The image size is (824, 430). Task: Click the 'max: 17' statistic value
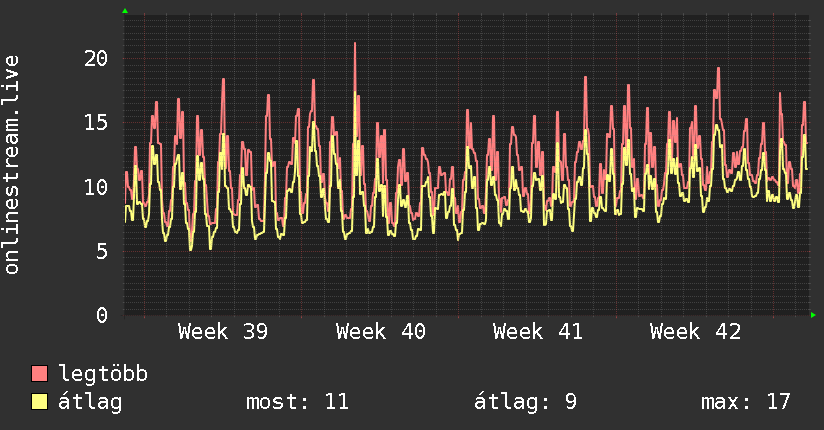[746, 402]
